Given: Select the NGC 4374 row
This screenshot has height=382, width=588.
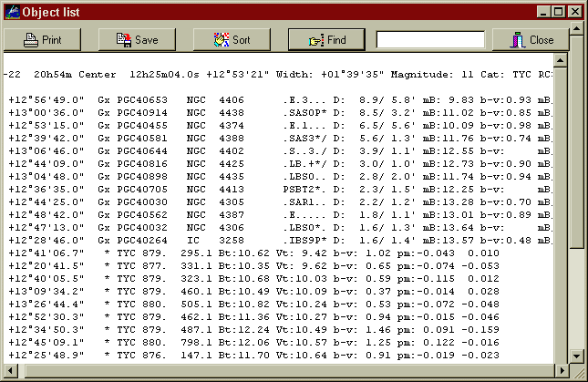Looking at the screenshot, I should 279,126.
